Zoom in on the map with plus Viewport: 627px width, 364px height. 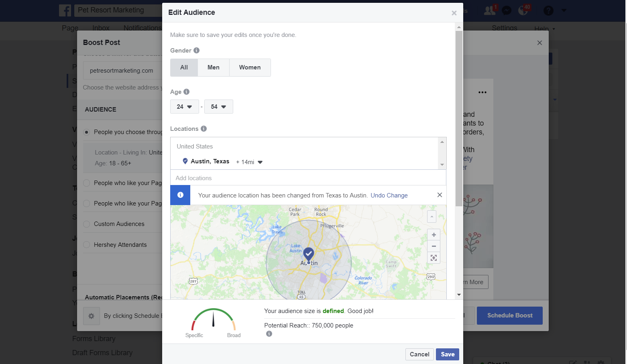click(434, 235)
